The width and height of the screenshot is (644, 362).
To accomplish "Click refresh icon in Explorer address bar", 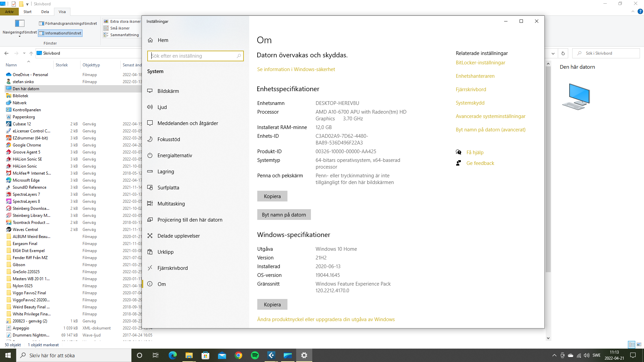I will pos(563,53).
